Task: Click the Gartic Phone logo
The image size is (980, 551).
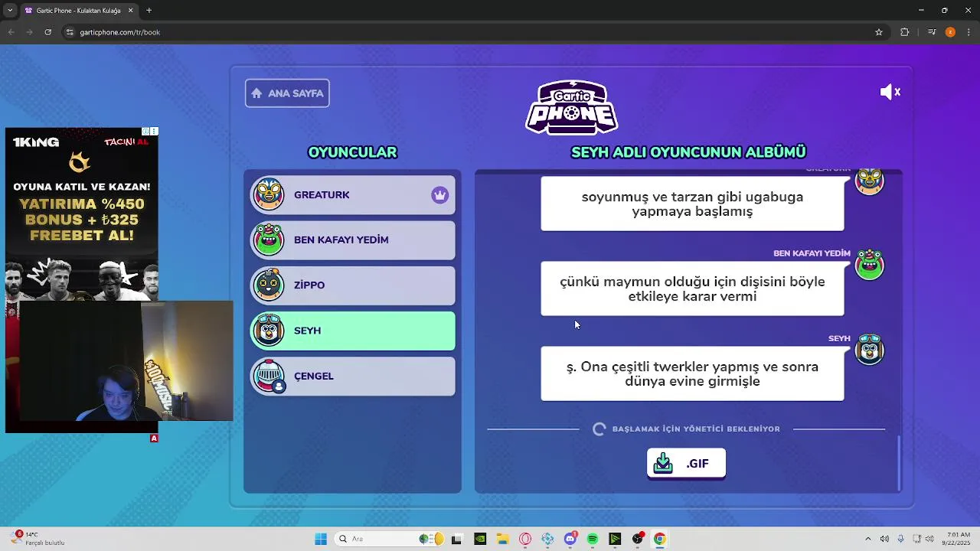Action: [572, 108]
